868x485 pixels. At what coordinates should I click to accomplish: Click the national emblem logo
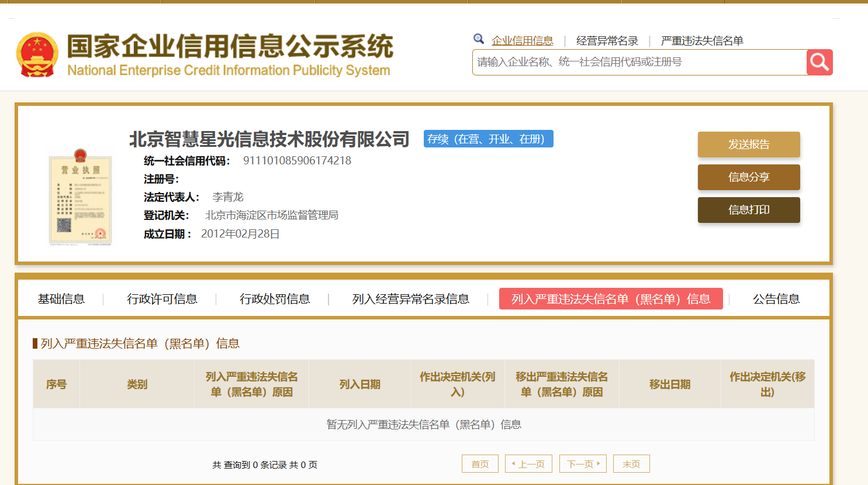(x=37, y=55)
